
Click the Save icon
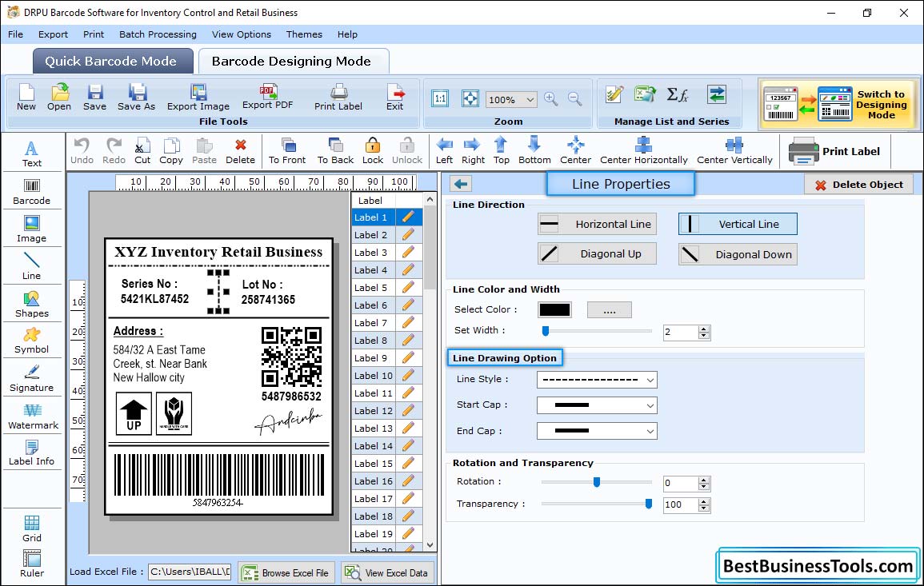95,98
